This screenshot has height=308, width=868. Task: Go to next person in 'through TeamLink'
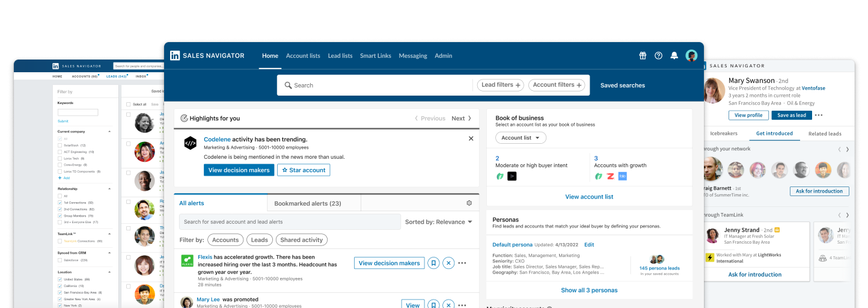(x=848, y=215)
